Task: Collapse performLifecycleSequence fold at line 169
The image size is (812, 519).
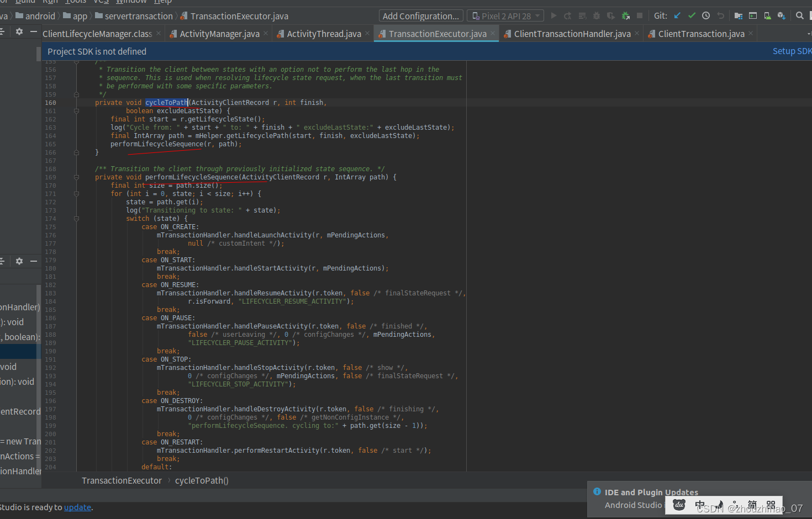Action: coord(76,177)
